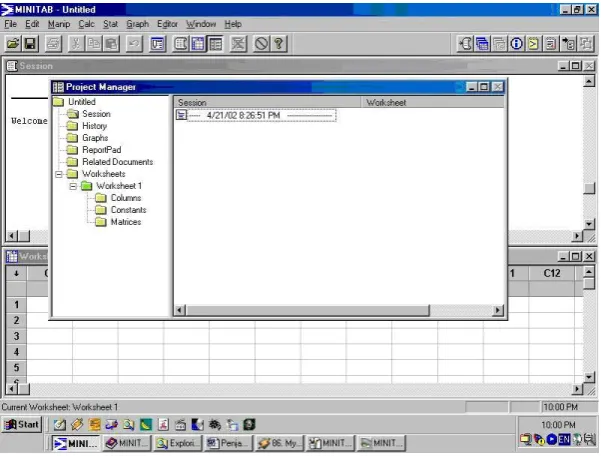
Task: Open the Manip menu
Action: click(59, 24)
